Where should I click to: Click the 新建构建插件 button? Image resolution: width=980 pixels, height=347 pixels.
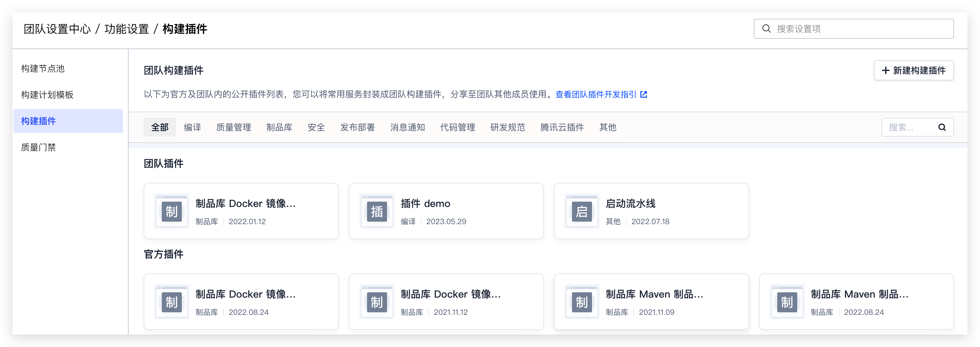pyautogui.click(x=913, y=70)
